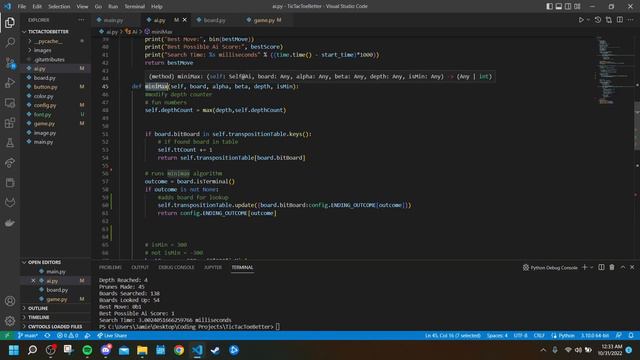Open the Docker whale view
The width and height of the screenshot is (640, 360).
pos(10,223)
